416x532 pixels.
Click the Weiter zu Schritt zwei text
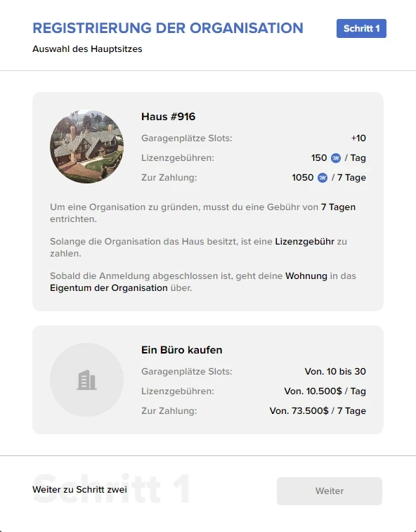coord(79,490)
